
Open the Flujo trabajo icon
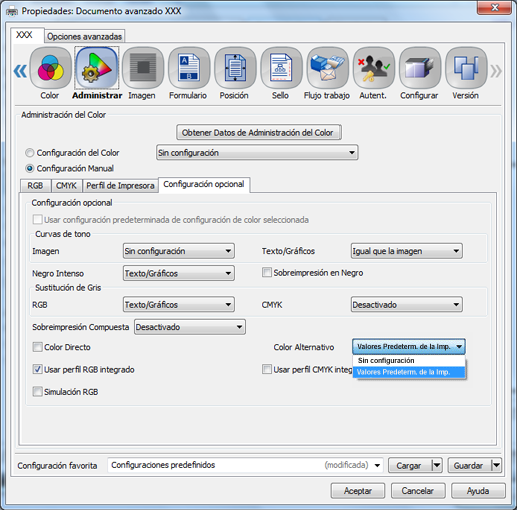pos(327,68)
